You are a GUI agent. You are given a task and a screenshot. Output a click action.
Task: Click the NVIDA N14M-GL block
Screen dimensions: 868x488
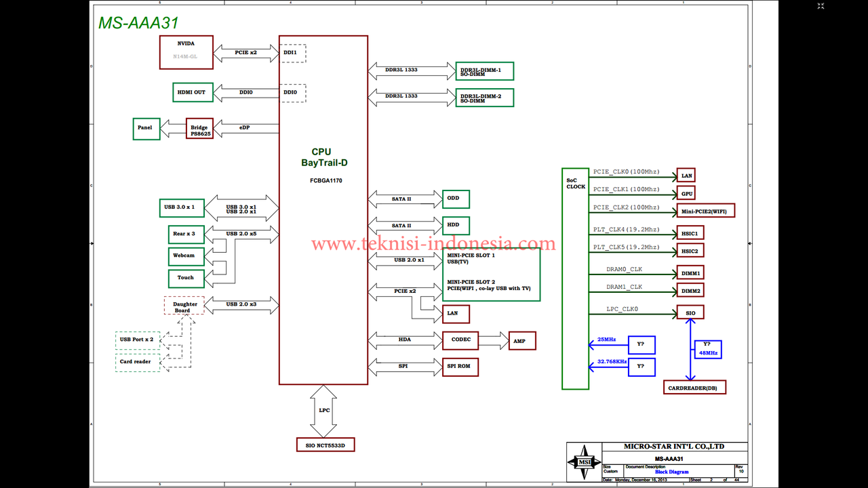(186, 52)
